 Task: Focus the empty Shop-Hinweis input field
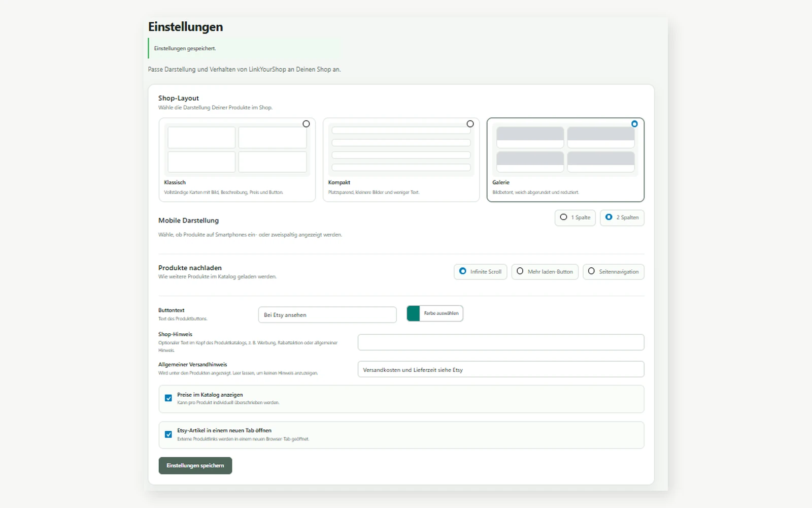click(501, 342)
